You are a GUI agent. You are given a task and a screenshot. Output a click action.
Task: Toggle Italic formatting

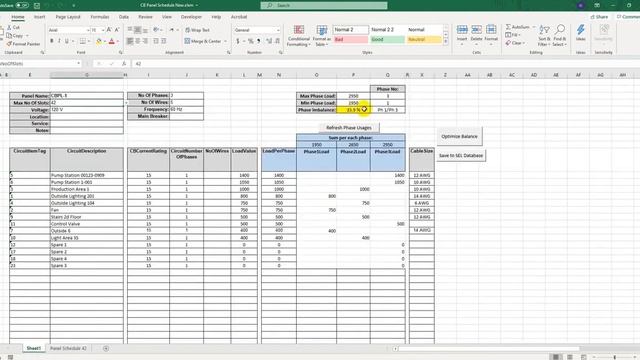click(59, 41)
